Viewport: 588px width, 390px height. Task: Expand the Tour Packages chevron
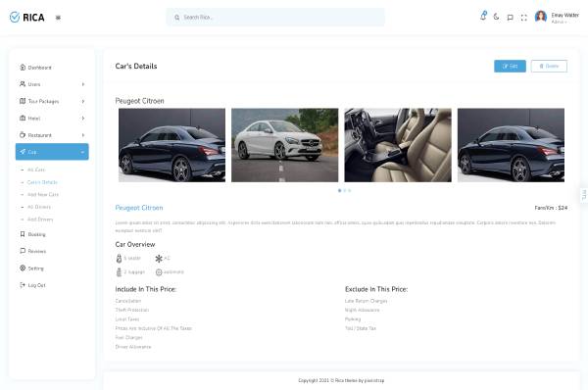coord(83,101)
